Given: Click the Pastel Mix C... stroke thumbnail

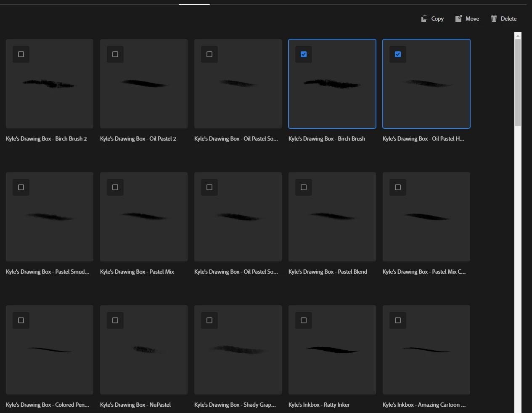Looking at the screenshot, I should [426, 217].
